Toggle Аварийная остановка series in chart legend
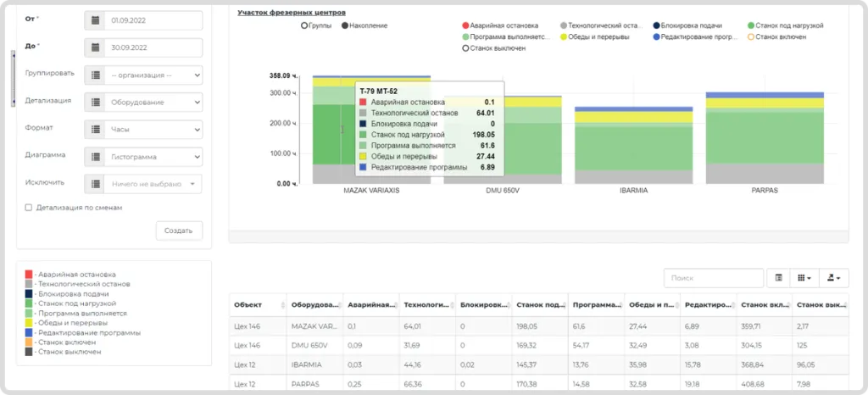The height and width of the screenshot is (395, 868). pos(499,25)
